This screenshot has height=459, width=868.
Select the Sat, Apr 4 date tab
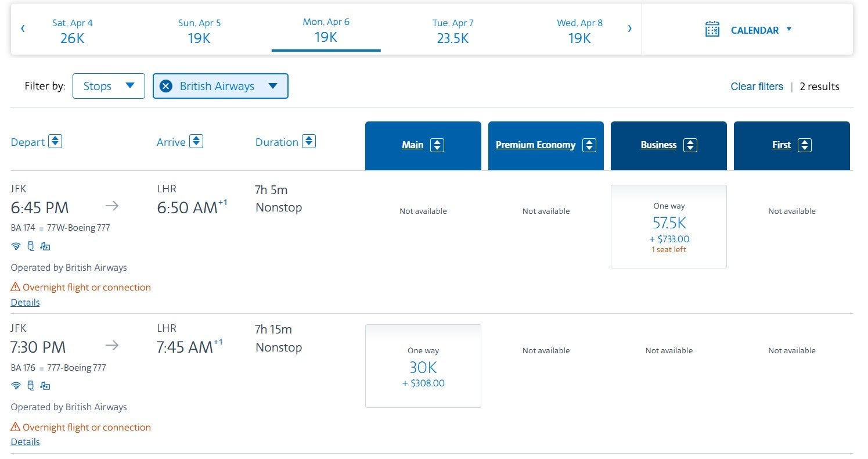coord(73,30)
